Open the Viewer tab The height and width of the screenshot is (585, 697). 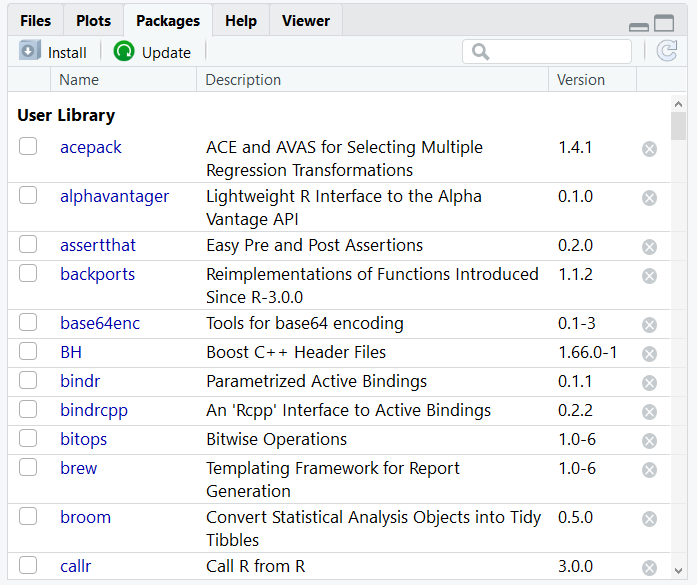click(306, 20)
